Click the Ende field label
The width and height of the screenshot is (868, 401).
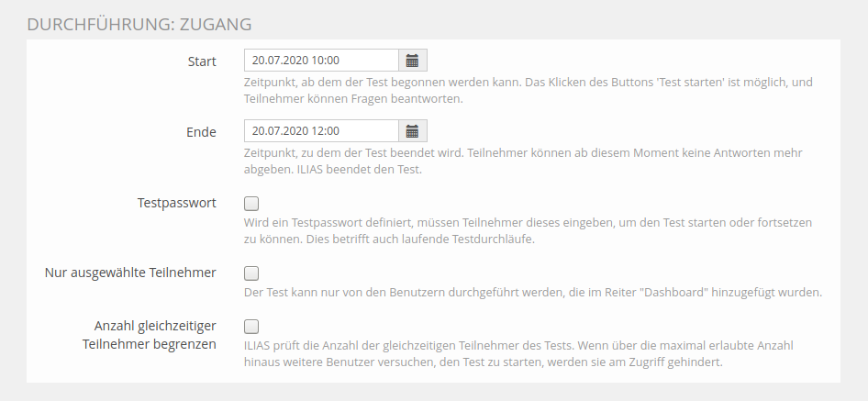click(x=201, y=132)
